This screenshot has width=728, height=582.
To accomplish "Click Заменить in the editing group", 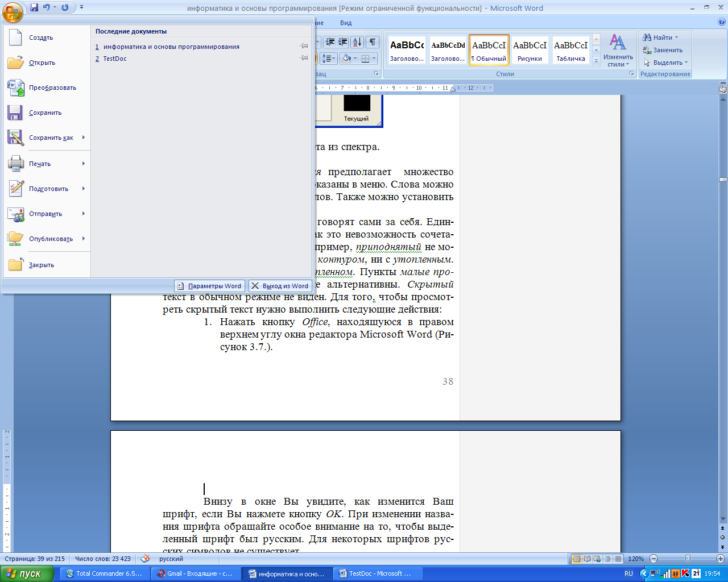I will pyautogui.click(x=663, y=50).
